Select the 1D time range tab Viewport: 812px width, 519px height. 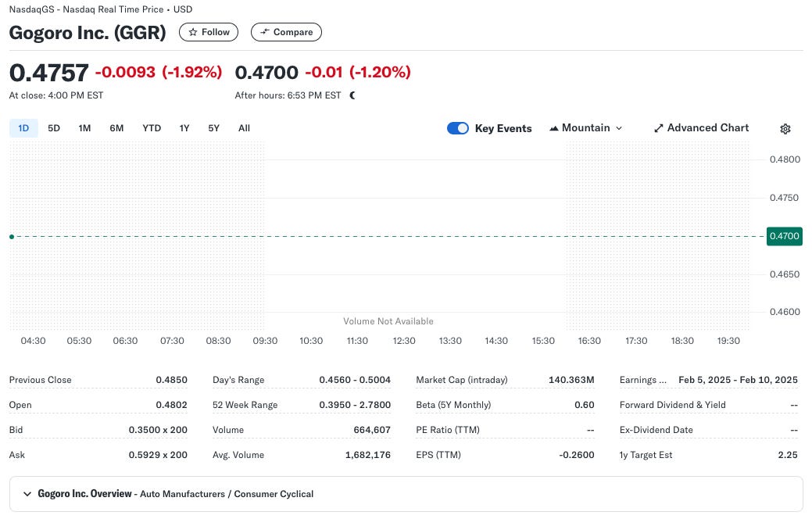click(23, 128)
